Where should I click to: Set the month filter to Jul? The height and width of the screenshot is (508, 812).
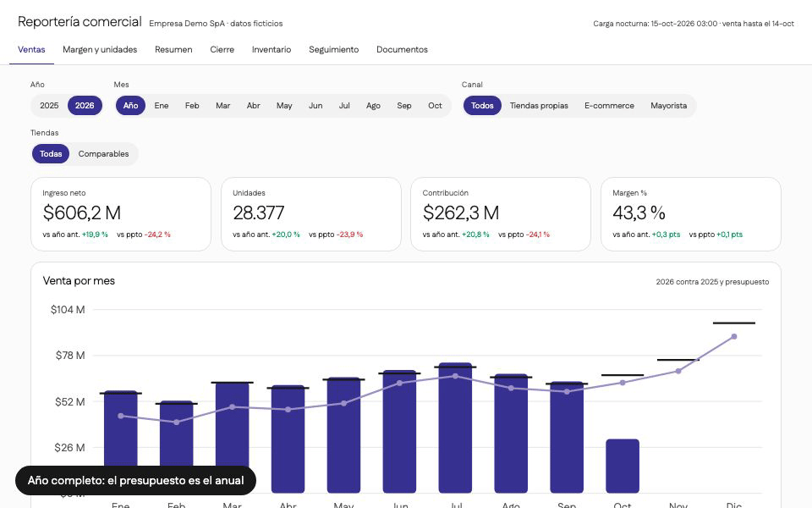point(344,106)
